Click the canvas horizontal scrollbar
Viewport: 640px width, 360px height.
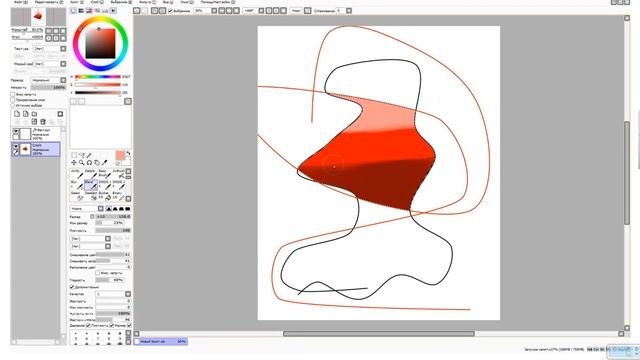(x=379, y=334)
